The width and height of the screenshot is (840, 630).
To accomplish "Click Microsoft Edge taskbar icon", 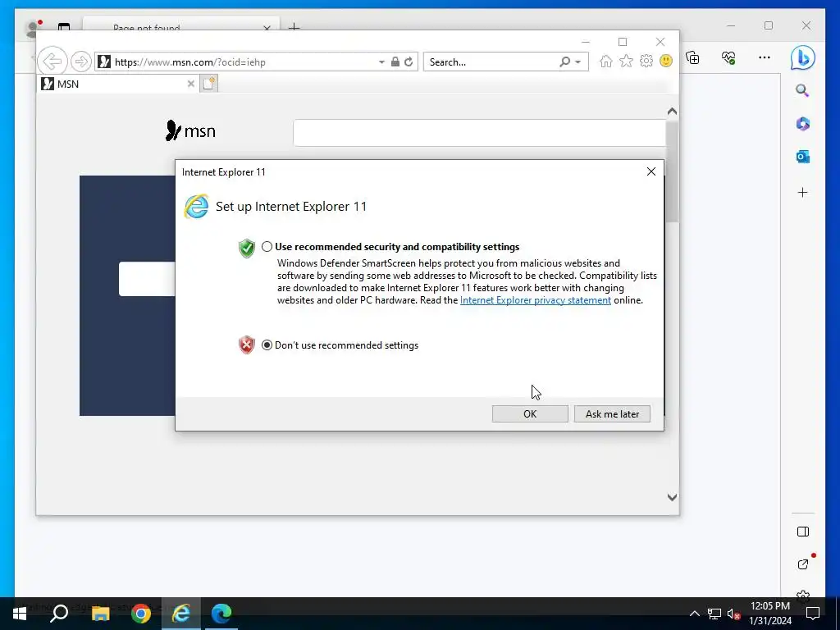I will point(221,614).
